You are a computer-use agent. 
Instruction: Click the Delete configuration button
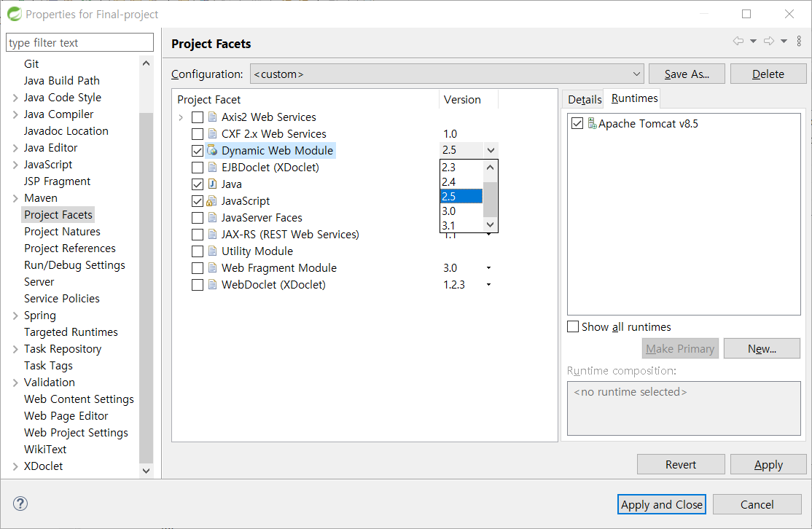(768, 74)
